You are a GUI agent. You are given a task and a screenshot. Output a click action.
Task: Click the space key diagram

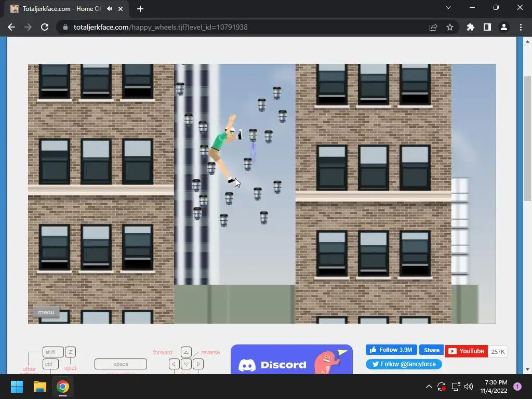click(121, 364)
